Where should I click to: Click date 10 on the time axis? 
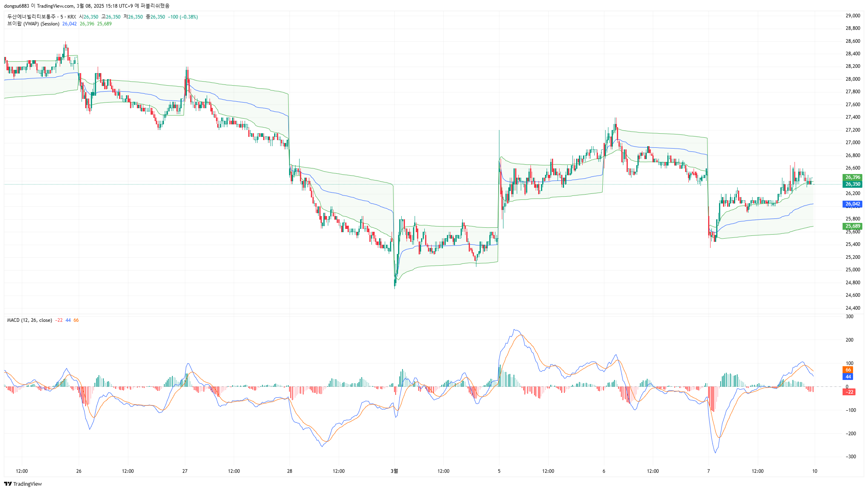(814, 471)
